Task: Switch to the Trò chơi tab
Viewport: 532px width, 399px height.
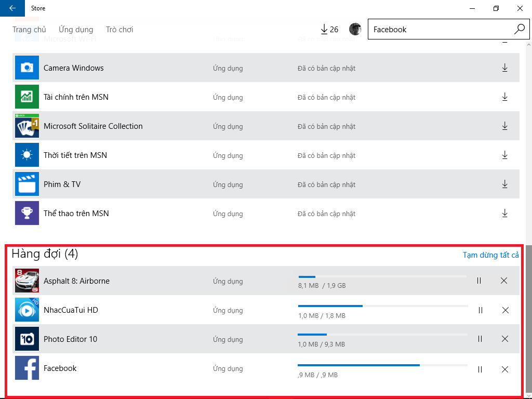Action: pyautogui.click(x=119, y=30)
